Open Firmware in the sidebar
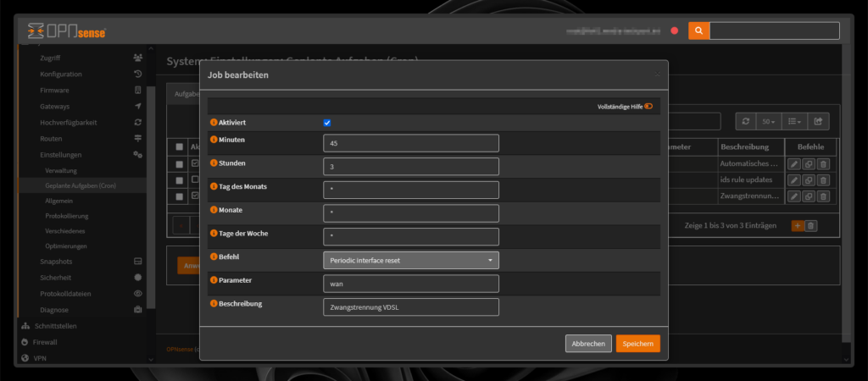Image resolution: width=868 pixels, height=381 pixels. pyautogui.click(x=54, y=90)
